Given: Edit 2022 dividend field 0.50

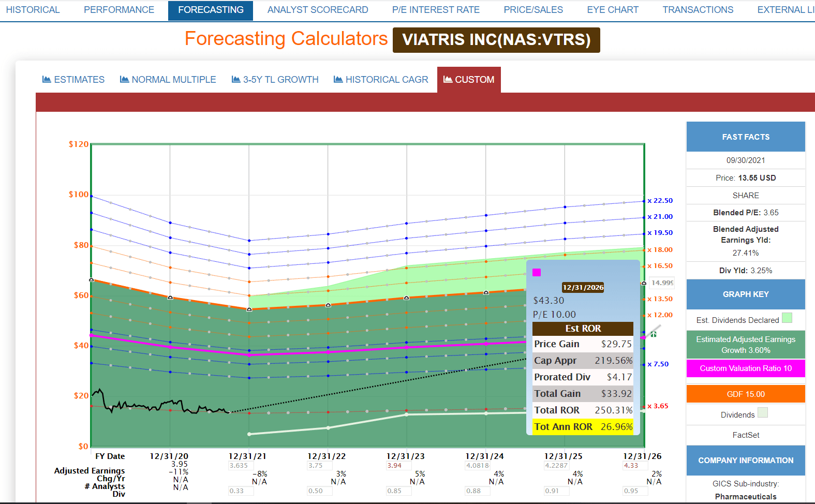Looking at the screenshot, I should click(x=320, y=491).
